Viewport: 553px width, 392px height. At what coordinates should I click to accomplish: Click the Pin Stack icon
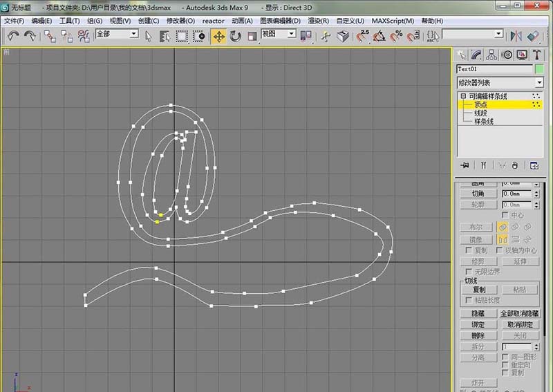465,165
